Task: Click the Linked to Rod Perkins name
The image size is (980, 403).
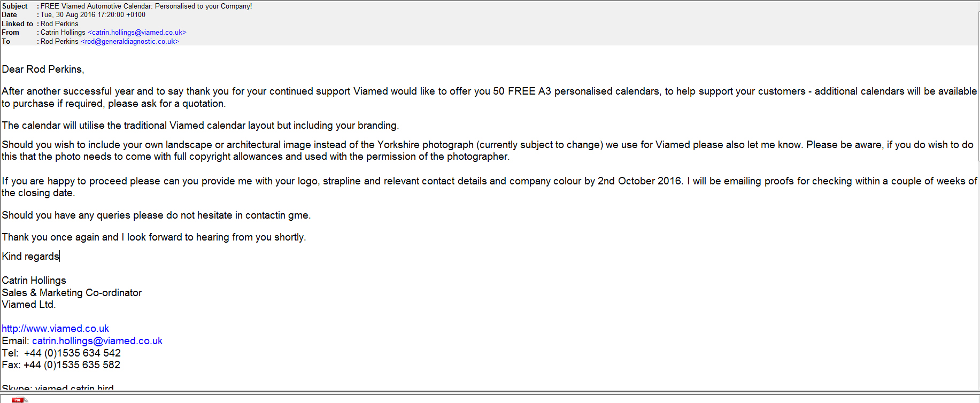Action: 59,24
